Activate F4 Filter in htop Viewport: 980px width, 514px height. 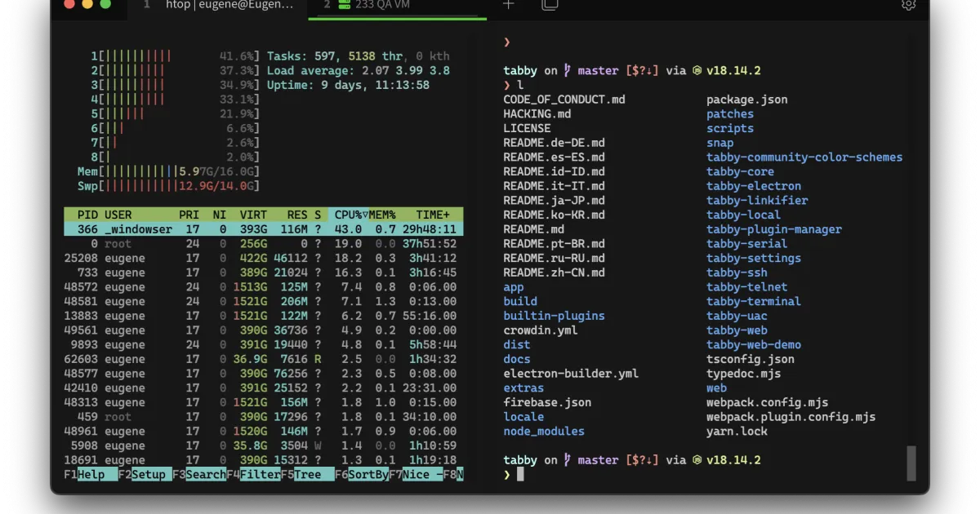click(x=253, y=475)
